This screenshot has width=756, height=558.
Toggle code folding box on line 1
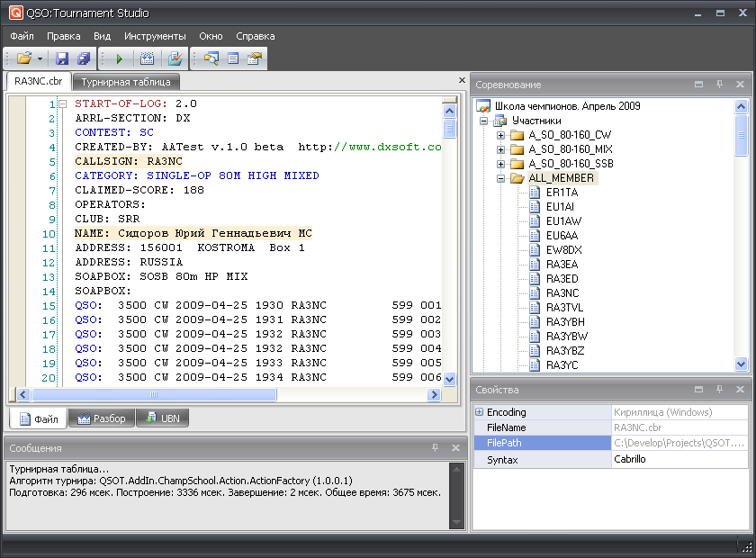click(x=62, y=104)
